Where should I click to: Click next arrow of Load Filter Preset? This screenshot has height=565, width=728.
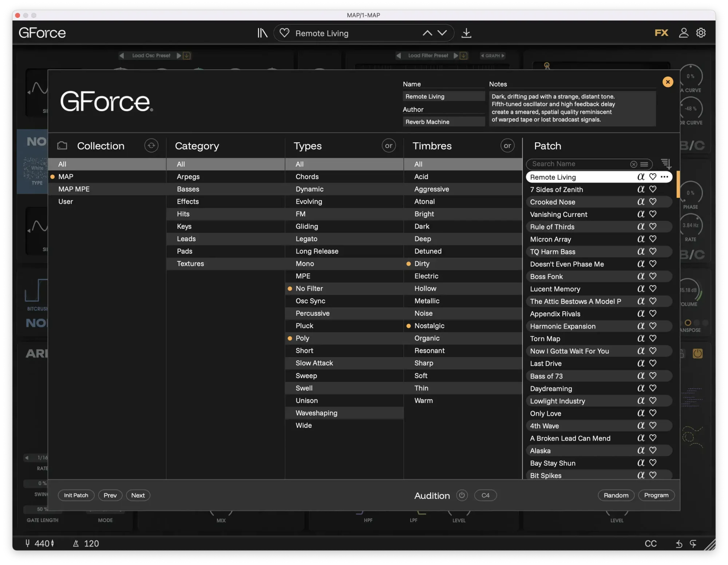tap(455, 56)
